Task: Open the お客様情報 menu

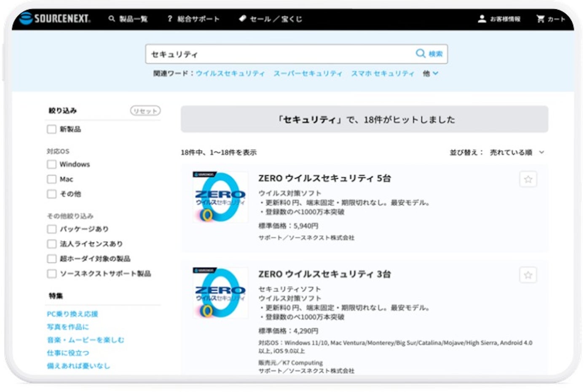Action: pyautogui.click(x=505, y=19)
